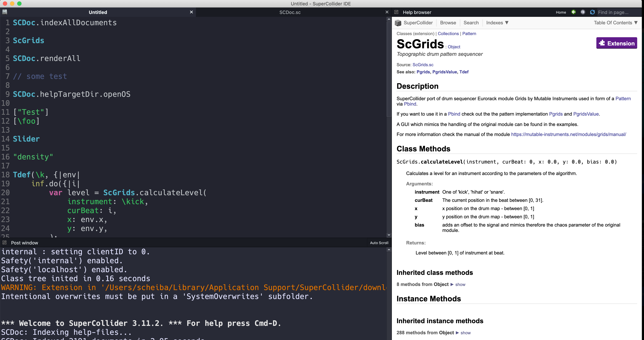The image size is (644, 340).
Task: Click the document icon on the Untitled tab
Action: pyautogui.click(x=5, y=12)
